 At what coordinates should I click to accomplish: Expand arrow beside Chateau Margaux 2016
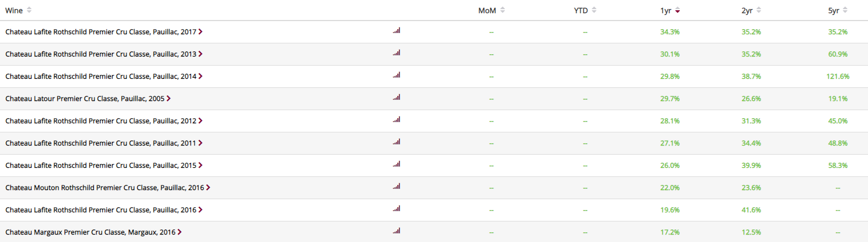[x=180, y=232]
